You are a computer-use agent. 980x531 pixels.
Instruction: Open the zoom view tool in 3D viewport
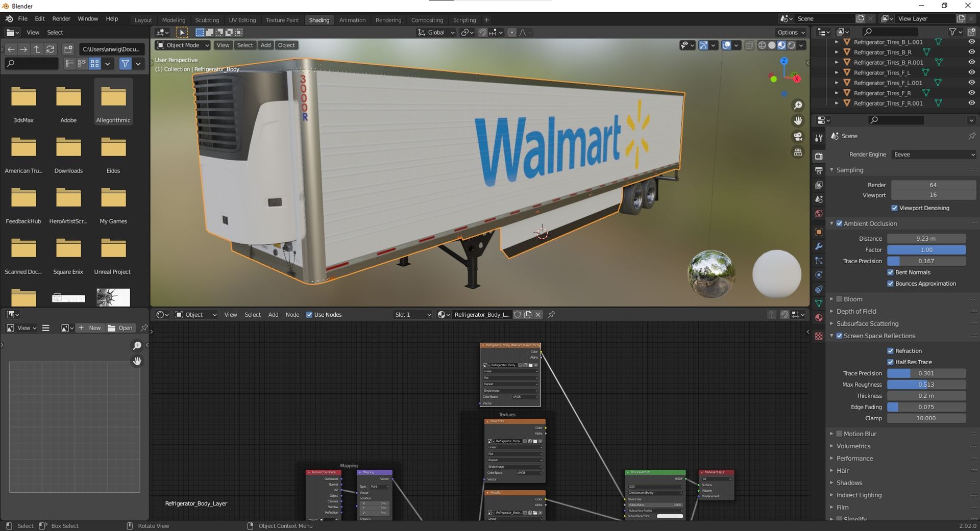coord(797,106)
